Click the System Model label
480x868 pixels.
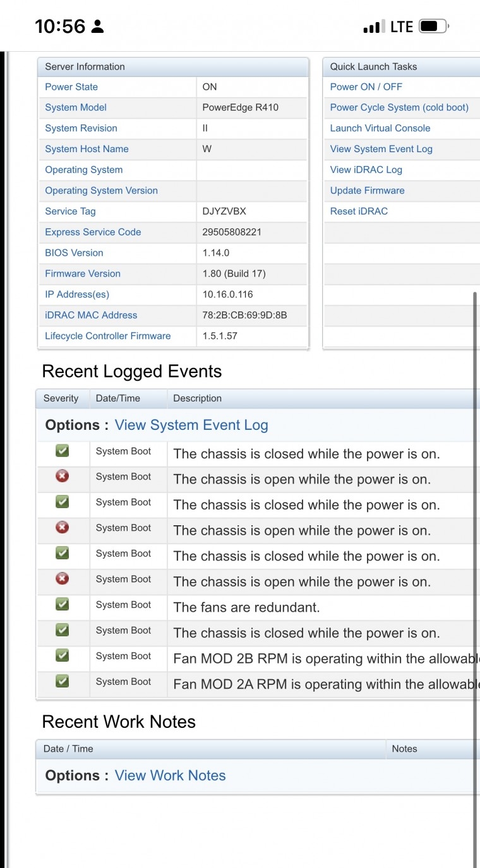pos(76,107)
